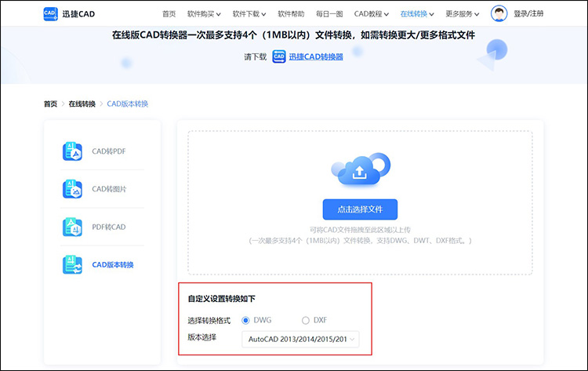
Task: Expand the CAD教程 menu
Action: pos(372,14)
